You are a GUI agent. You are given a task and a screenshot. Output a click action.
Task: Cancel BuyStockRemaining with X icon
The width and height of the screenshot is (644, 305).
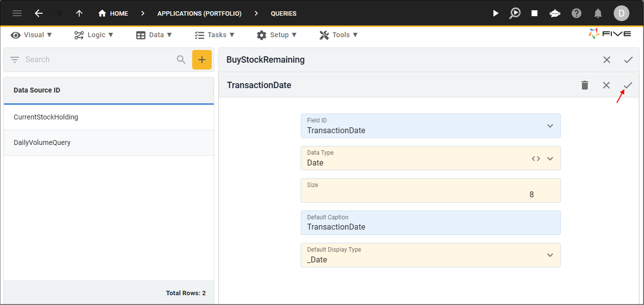pos(607,60)
